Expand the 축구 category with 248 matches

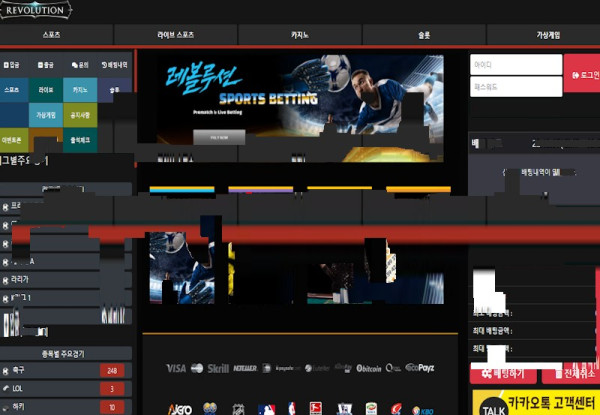(65, 371)
